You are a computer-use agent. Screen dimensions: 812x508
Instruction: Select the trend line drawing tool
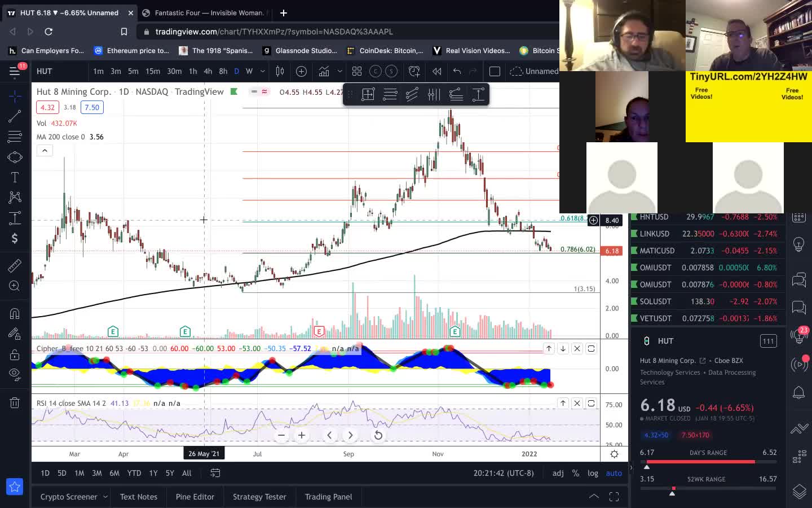[15, 116]
